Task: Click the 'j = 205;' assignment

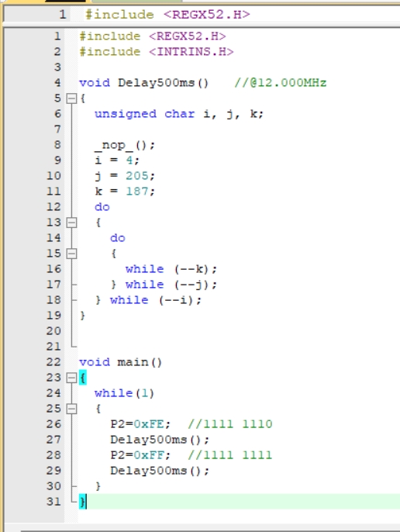Action: 125,176
